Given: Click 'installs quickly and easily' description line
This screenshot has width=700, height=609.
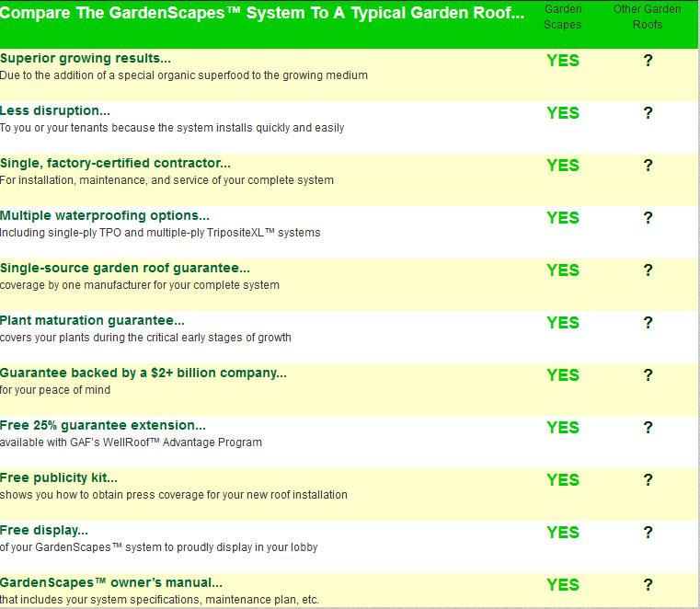Looking at the screenshot, I should pos(172,128).
